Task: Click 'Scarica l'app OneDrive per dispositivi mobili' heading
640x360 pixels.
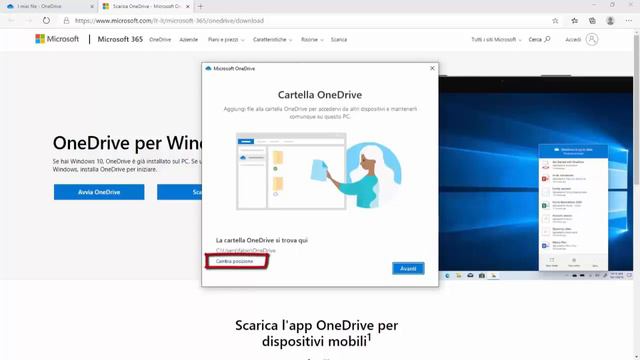Action: [x=316, y=333]
